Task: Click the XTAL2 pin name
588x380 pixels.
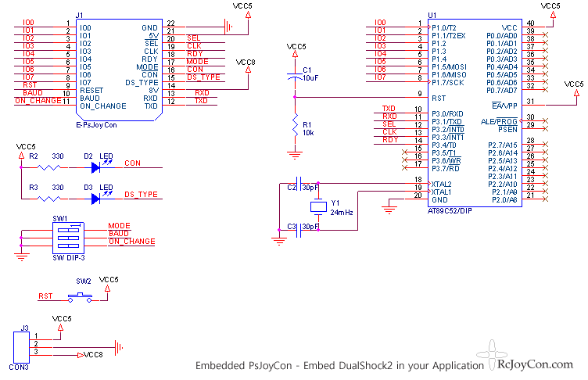Action: coord(441,185)
